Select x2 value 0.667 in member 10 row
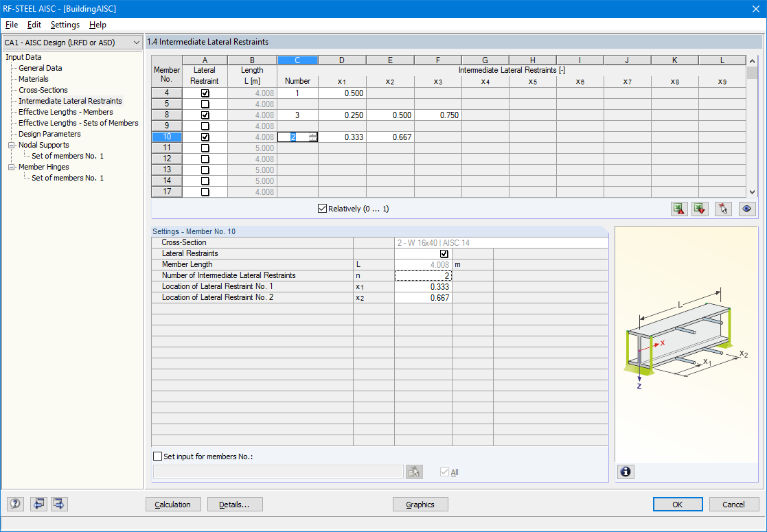The image size is (767, 532). click(x=390, y=137)
